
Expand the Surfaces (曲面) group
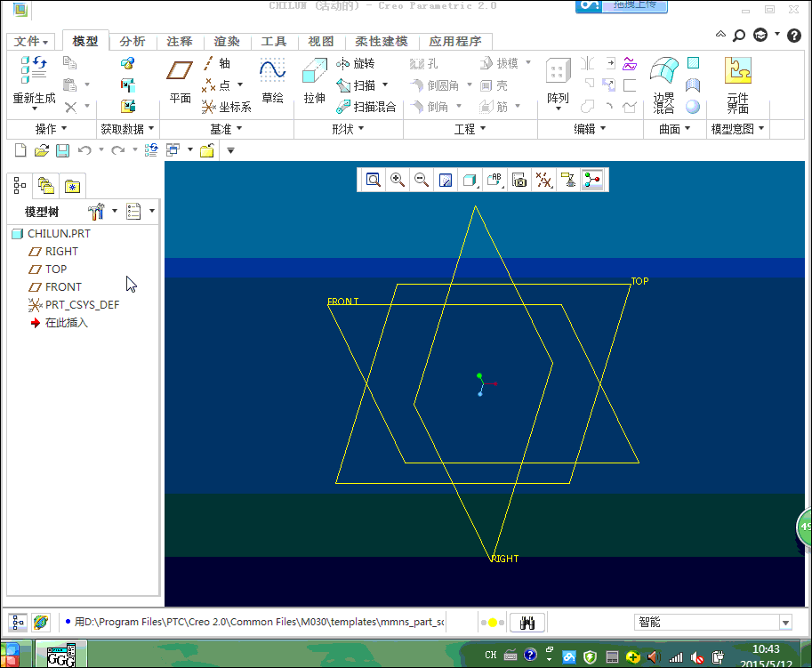click(x=674, y=128)
